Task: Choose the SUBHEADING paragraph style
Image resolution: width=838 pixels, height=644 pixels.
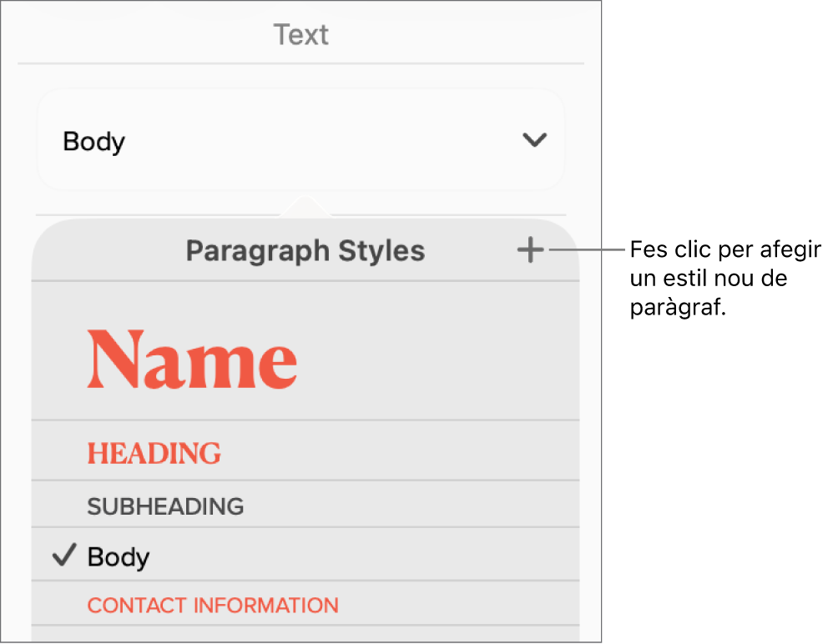Action: click(x=165, y=506)
